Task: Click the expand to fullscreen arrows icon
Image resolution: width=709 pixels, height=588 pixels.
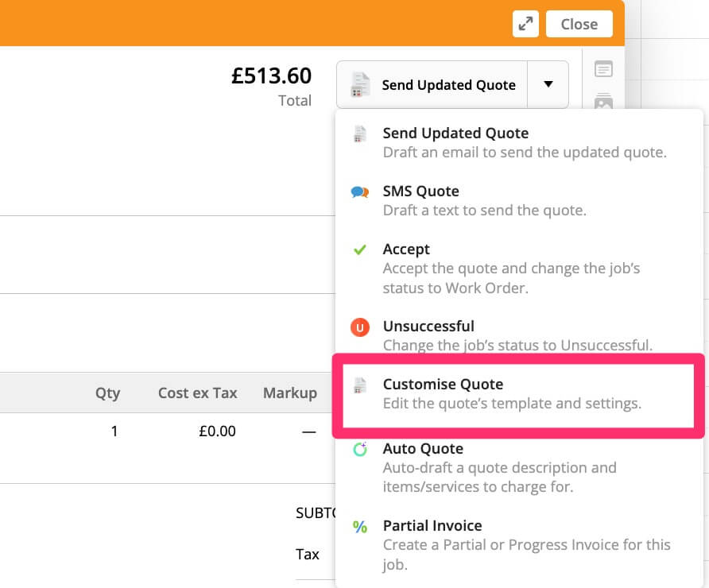Action: [x=525, y=24]
